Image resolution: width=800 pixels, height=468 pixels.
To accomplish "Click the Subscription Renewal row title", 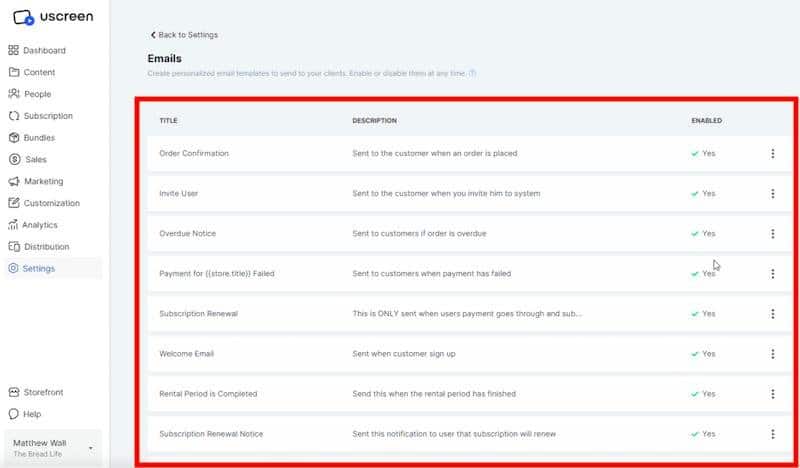I will [198, 313].
